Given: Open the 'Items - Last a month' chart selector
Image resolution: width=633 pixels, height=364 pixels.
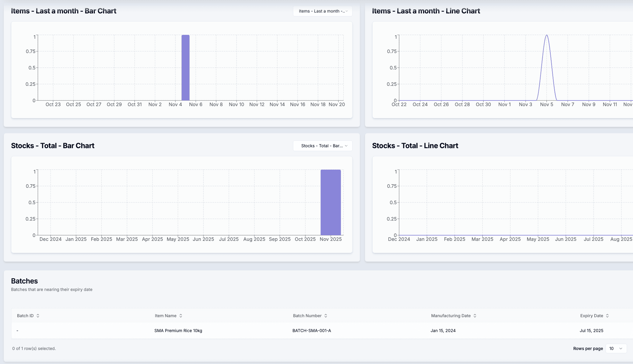Looking at the screenshot, I should point(322,11).
